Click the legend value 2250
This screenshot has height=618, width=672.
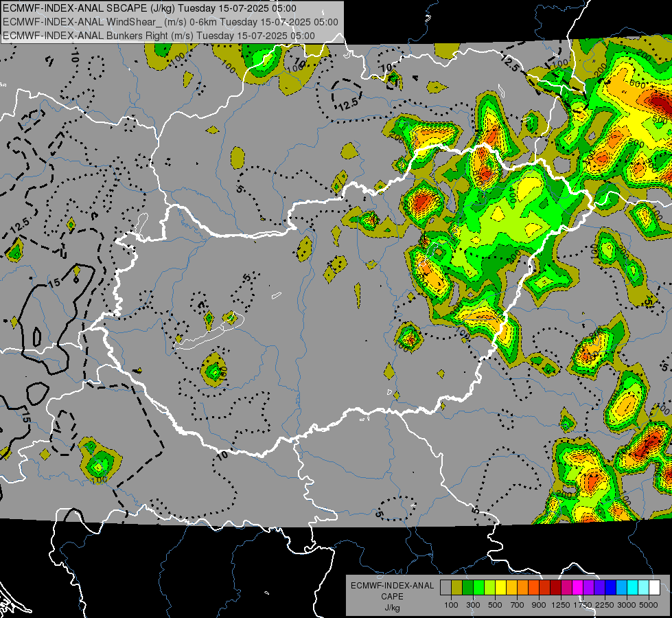point(605,605)
